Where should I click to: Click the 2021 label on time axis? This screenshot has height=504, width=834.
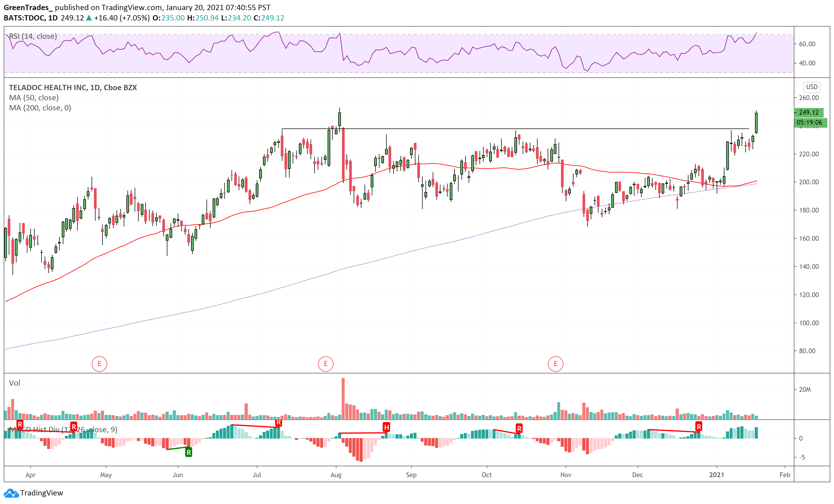[x=717, y=475]
